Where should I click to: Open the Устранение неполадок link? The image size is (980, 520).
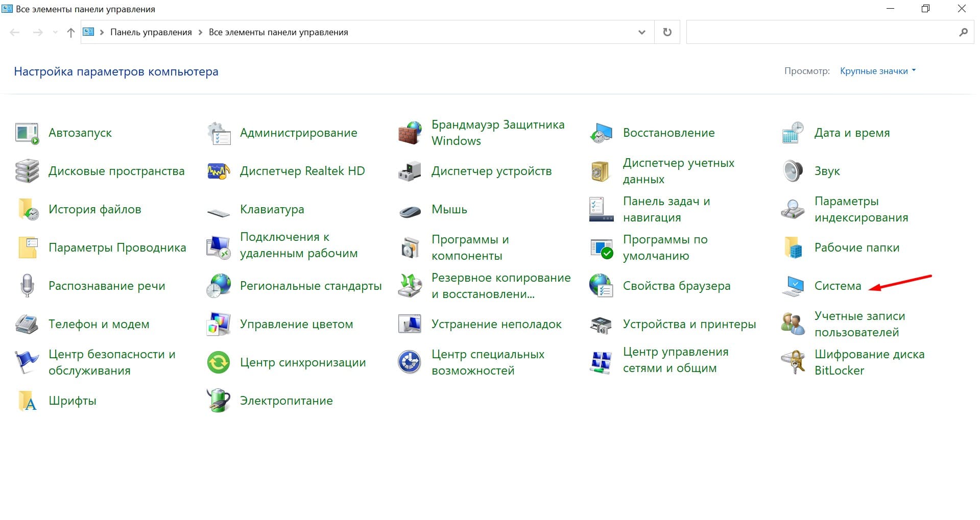point(496,324)
